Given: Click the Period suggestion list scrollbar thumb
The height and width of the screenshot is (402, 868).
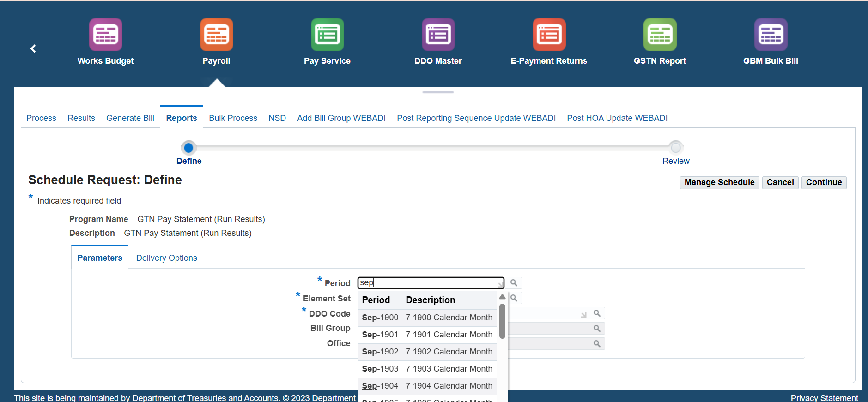Looking at the screenshot, I should pyautogui.click(x=502, y=321).
